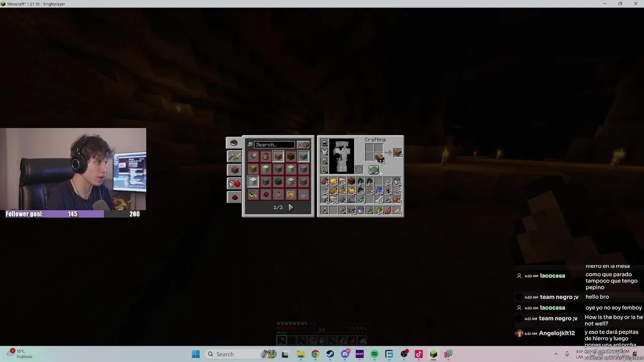Image resolution: width=644 pixels, height=362 pixels.
Task: Select the red-white striped stick recipe
Action: (278, 194)
